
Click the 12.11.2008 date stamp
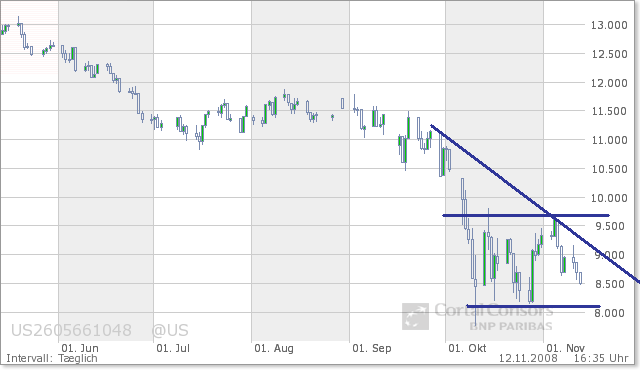(x=528, y=359)
